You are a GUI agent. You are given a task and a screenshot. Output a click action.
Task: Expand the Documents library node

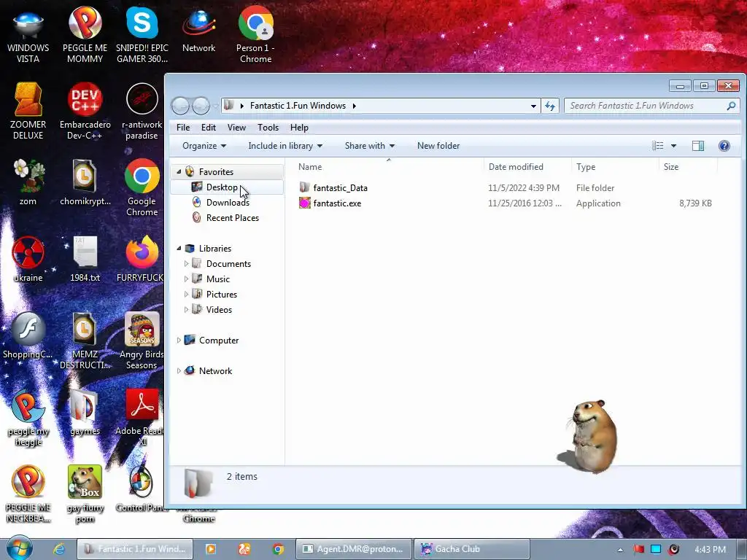[186, 263]
